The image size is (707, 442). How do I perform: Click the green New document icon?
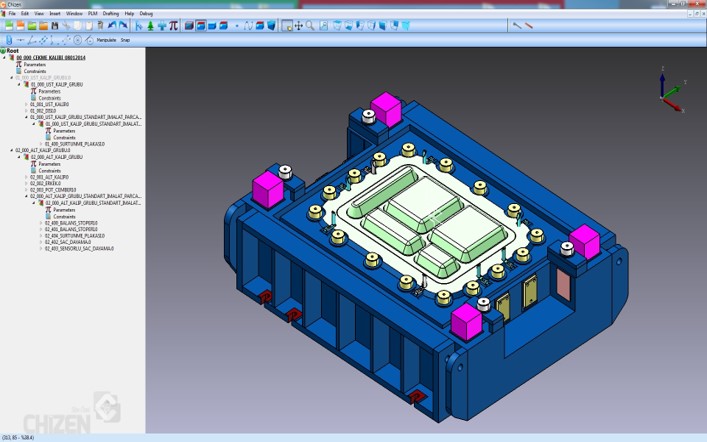tap(9, 26)
